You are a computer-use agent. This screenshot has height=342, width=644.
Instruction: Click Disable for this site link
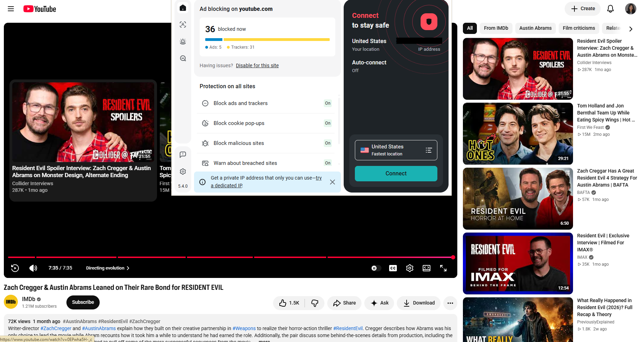(x=257, y=65)
